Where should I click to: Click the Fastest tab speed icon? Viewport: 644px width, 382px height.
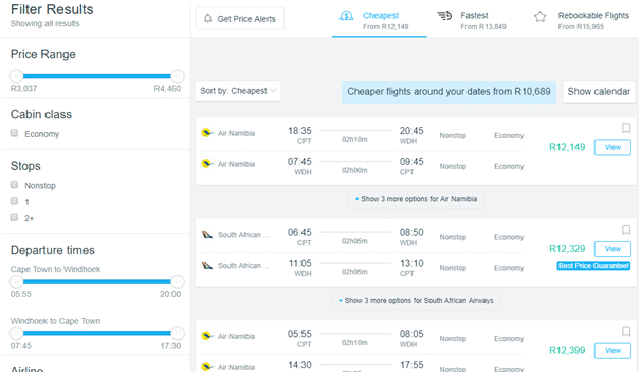coord(444,16)
